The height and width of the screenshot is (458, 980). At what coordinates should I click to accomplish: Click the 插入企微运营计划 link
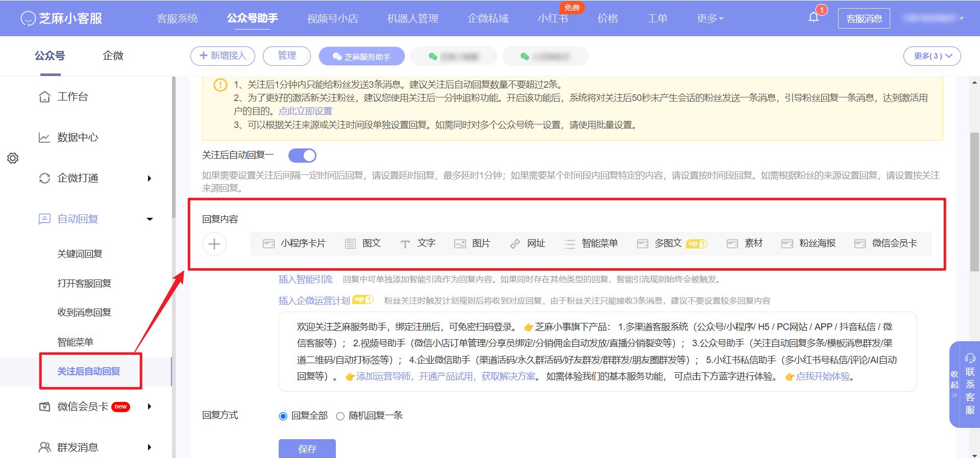pos(314,301)
